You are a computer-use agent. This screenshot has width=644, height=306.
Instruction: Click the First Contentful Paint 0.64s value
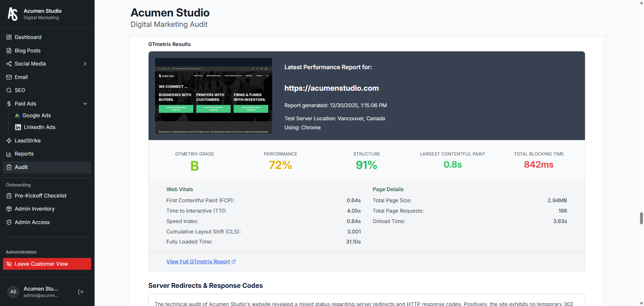tap(354, 201)
